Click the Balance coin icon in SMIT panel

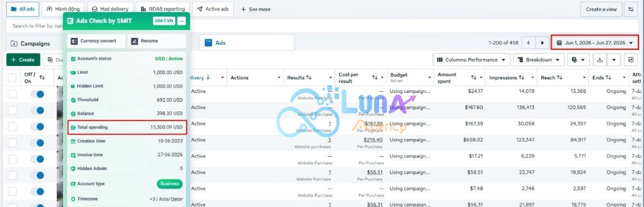[x=73, y=114]
